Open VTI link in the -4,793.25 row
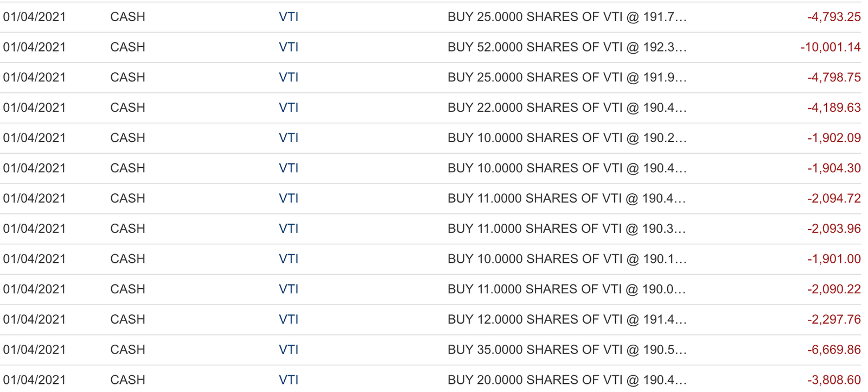868x392 pixels. (x=289, y=17)
